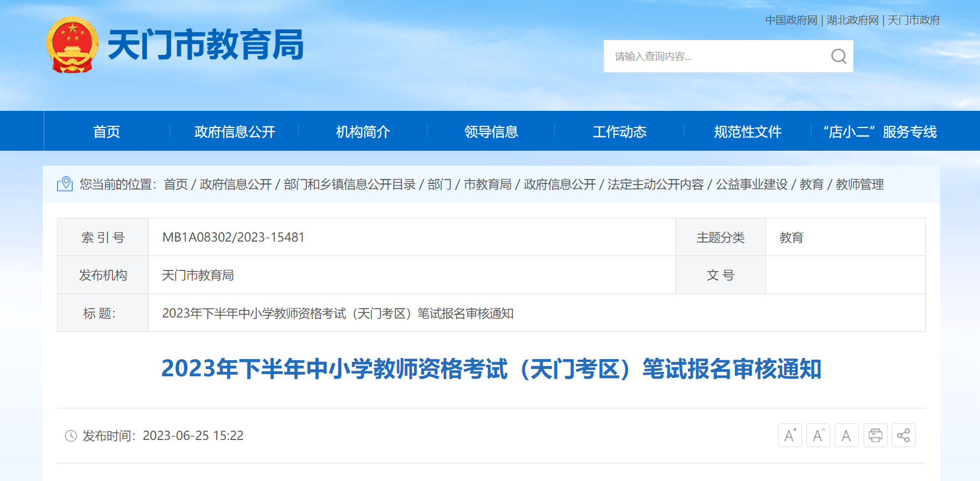This screenshot has width=980, height=481.
Task: Visit the 天门市政府 top link
Action: coord(914,21)
